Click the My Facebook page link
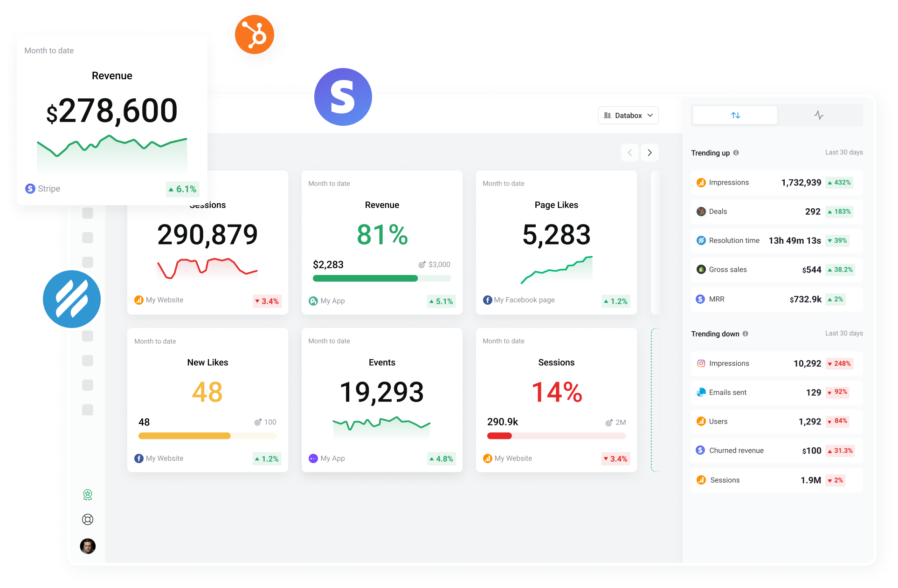Viewport: 898px width, 588px height. coord(525,300)
